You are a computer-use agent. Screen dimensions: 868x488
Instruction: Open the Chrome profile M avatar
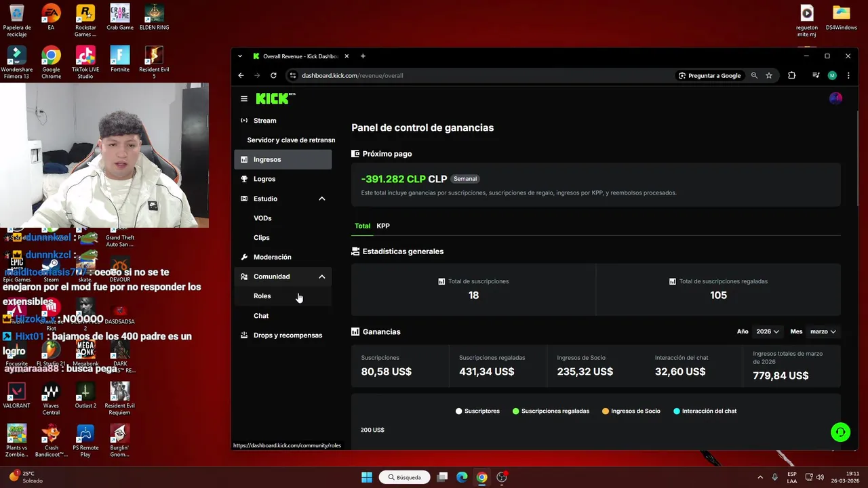[x=832, y=75]
